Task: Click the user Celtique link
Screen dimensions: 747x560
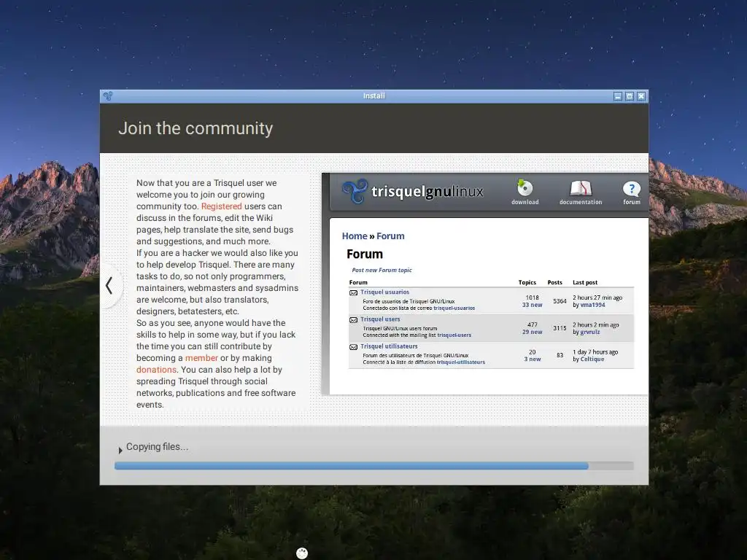Action: click(x=592, y=359)
